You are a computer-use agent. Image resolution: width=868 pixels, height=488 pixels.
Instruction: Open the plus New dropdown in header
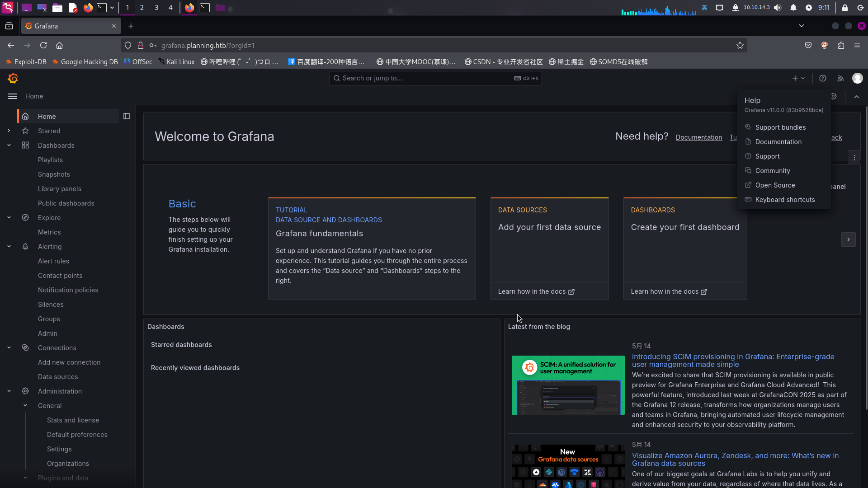(798, 79)
